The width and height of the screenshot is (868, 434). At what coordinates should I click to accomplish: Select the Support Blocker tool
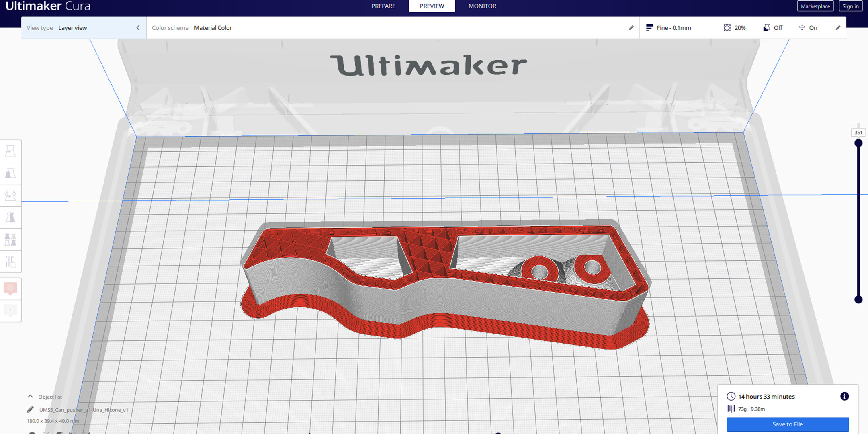click(10, 262)
